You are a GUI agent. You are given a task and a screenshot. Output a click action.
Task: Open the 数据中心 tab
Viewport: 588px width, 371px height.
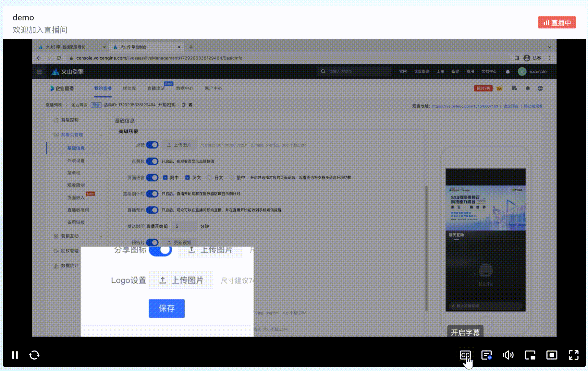click(184, 88)
